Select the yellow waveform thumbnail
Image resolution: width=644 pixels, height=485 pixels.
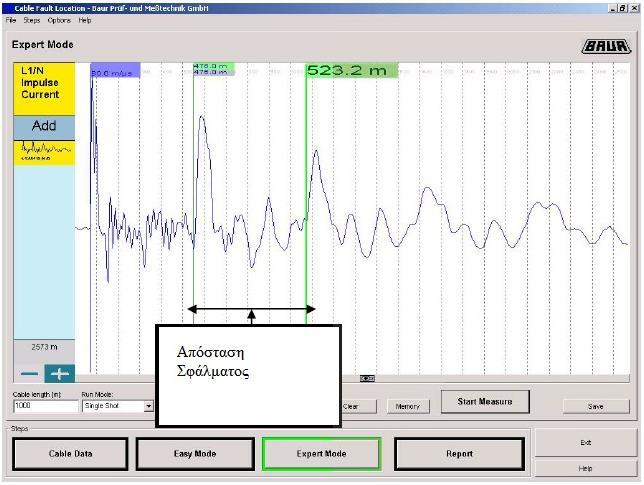coord(44,153)
